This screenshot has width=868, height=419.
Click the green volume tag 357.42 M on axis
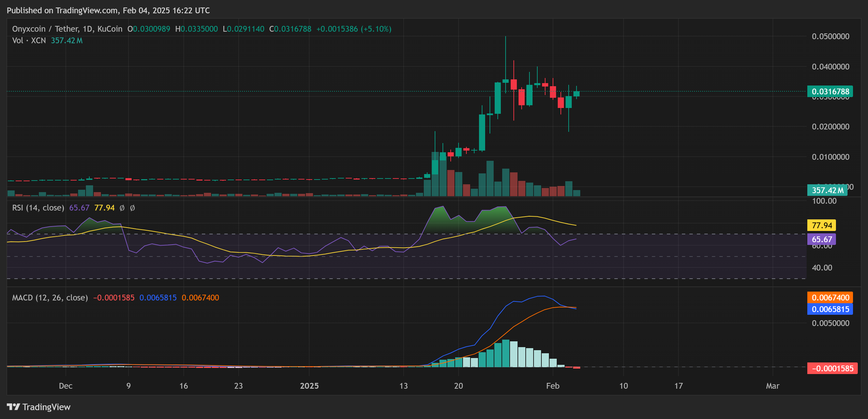click(827, 190)
